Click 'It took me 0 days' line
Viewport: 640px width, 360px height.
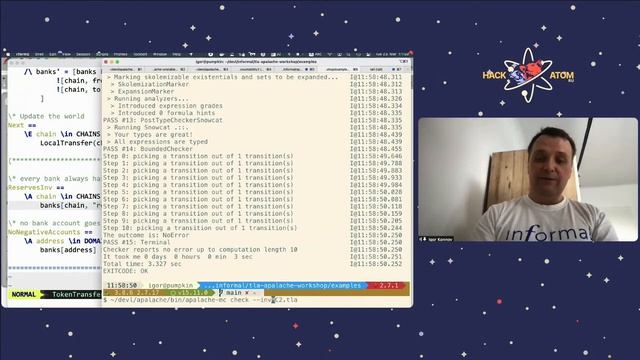(x=178, y=257)
